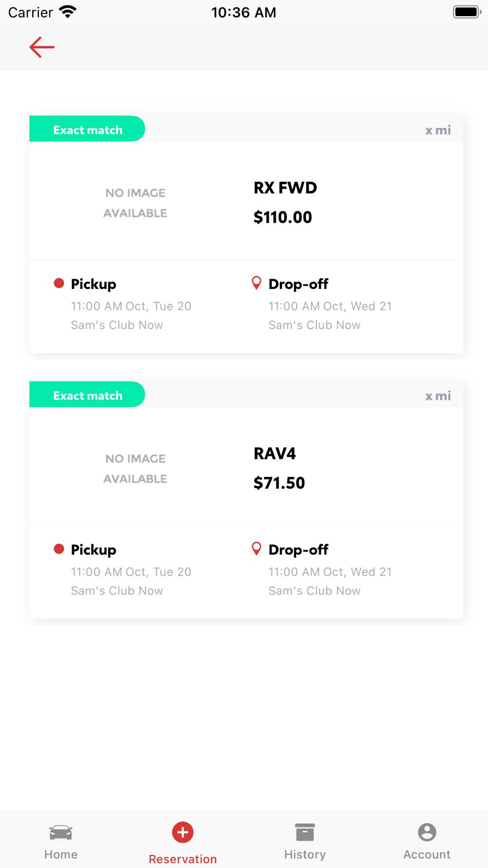Open the Home car icon tab
This screenshot has width=488, height=868.
(61, 832)
